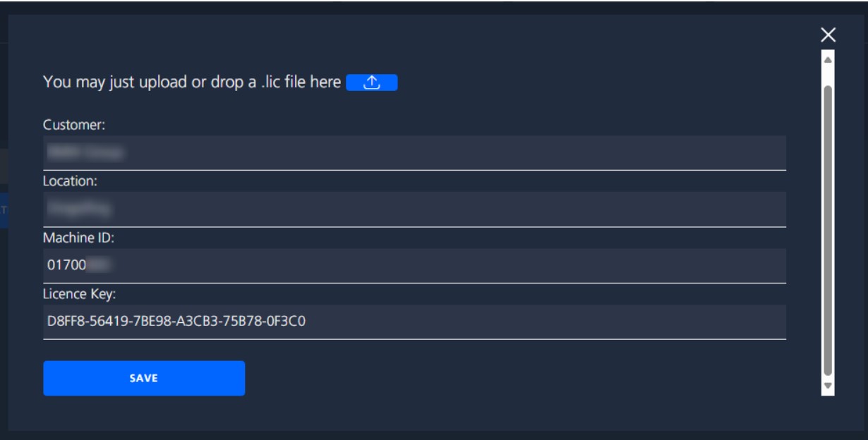
Task: Click empty space right of the SAVE button
Action: tap(494, 378)
